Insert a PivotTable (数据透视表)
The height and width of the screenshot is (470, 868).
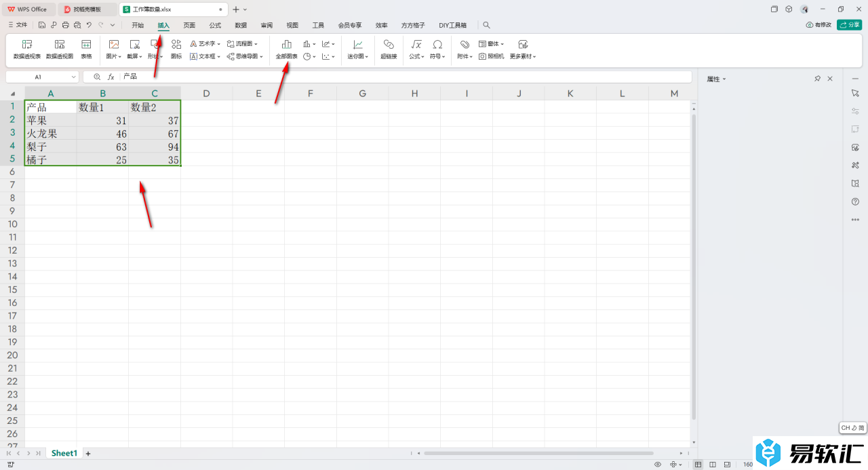pyautogui.click(x=27, y=50)
